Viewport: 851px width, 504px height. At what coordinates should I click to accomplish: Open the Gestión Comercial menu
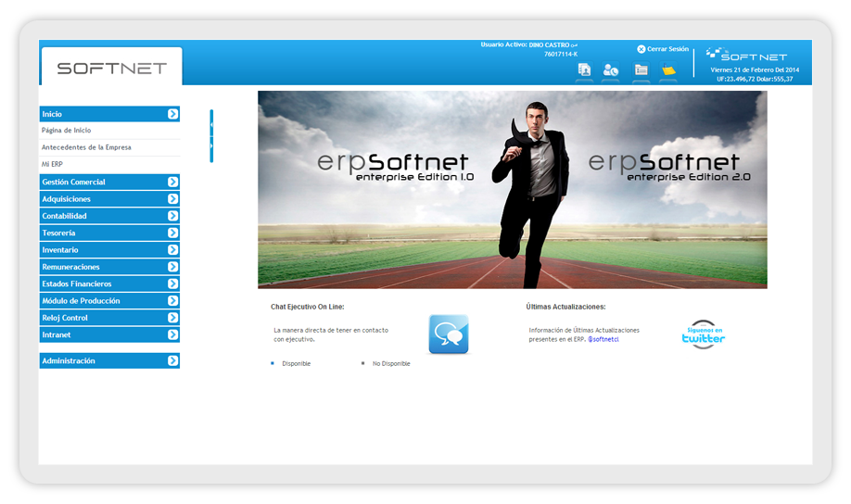[x=109, y=182]
